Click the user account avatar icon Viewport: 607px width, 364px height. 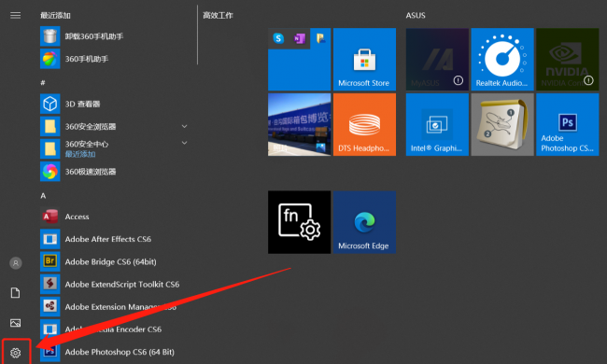(16, 263)
